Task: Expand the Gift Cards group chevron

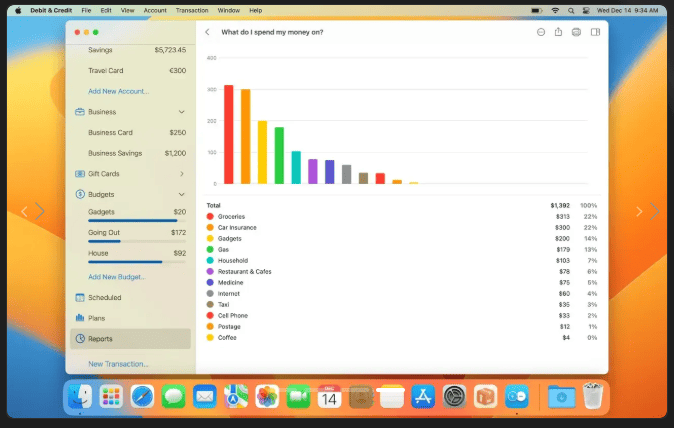Action: tap(182, 174)
